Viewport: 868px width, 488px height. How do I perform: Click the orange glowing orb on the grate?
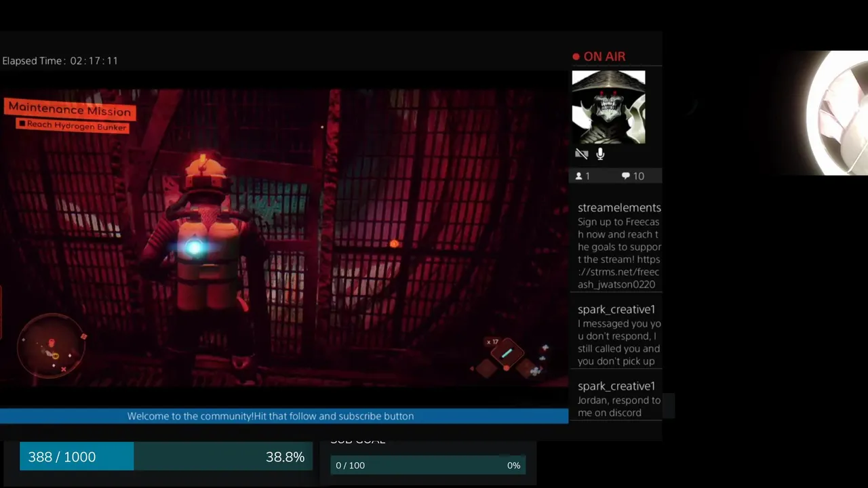point(394,244)
